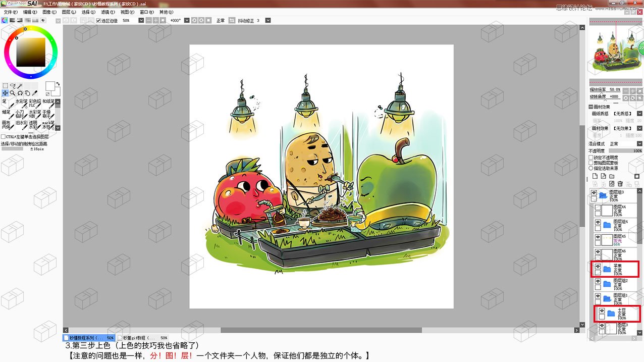Select the lasso selection tool
This screenshot has width=644, height=362.
coord(14,85)
